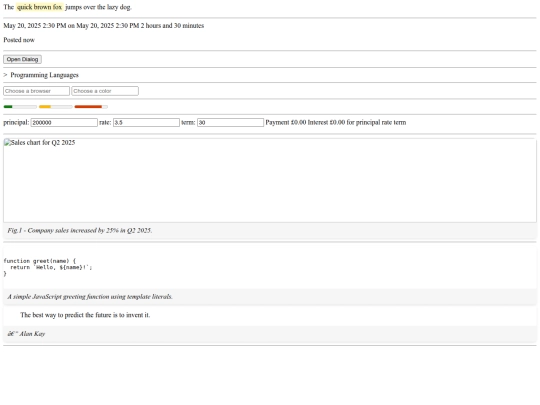Click the green low-value meter bar

coord(20,107)
